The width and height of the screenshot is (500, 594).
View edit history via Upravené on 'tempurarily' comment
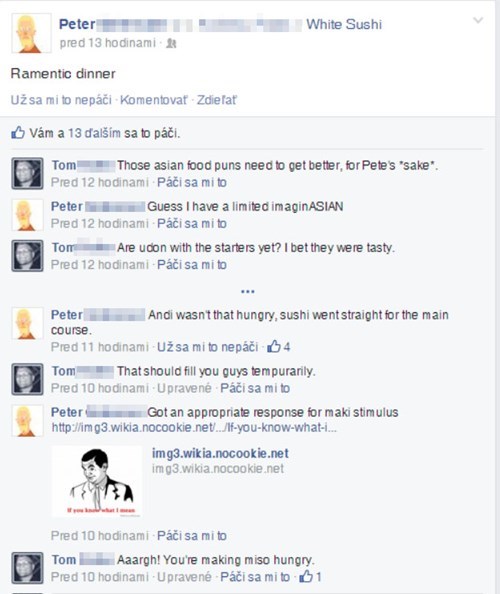pos(184,388)
